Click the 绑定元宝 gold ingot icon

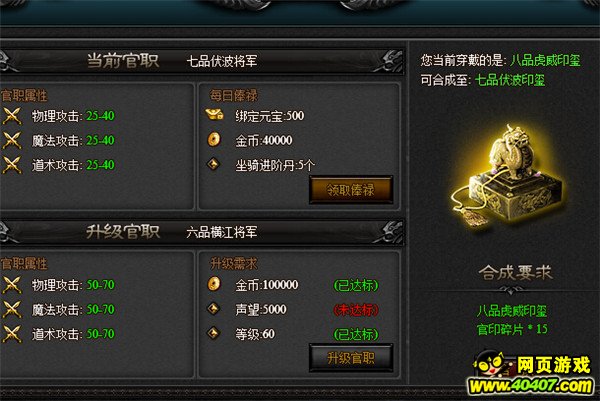214,114
